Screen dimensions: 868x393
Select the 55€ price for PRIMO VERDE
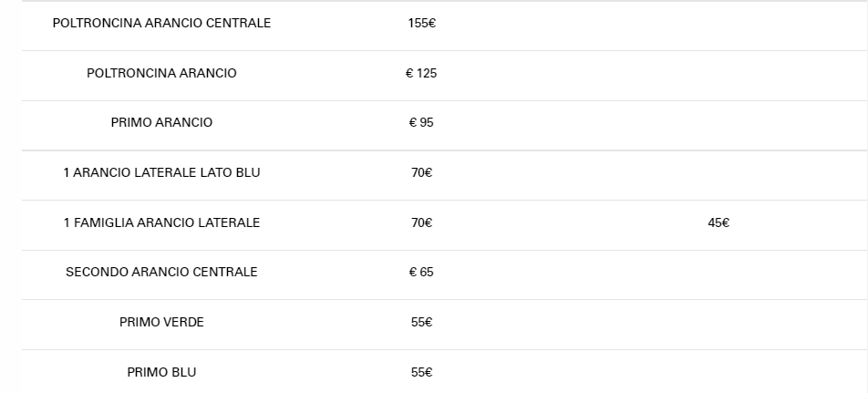point(421,322)
